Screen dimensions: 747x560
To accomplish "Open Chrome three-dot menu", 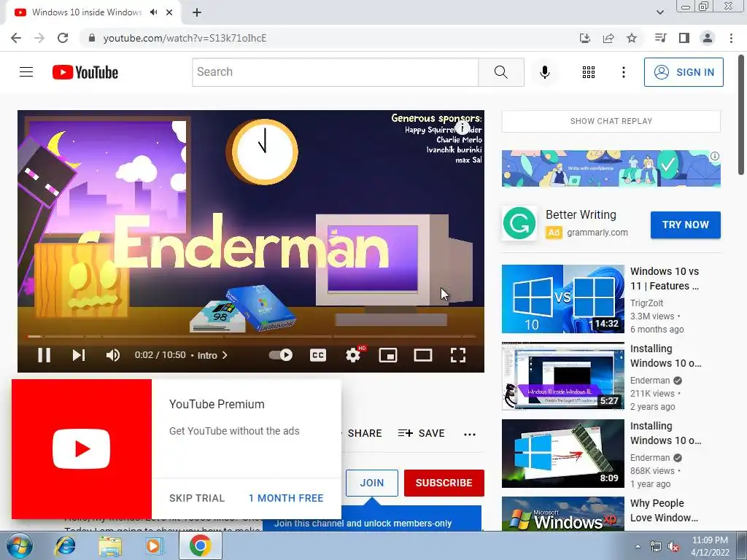I will [731, 38].
